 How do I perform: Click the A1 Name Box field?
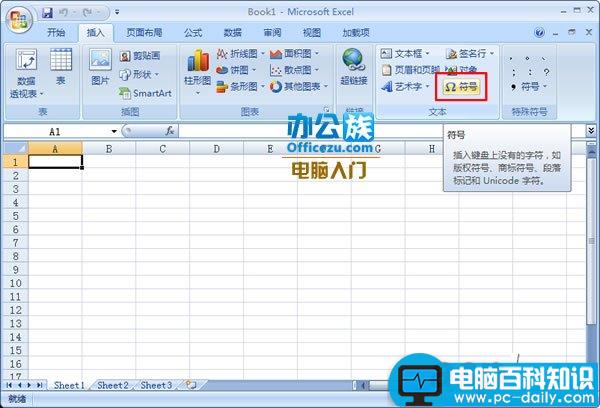(55, 132)
